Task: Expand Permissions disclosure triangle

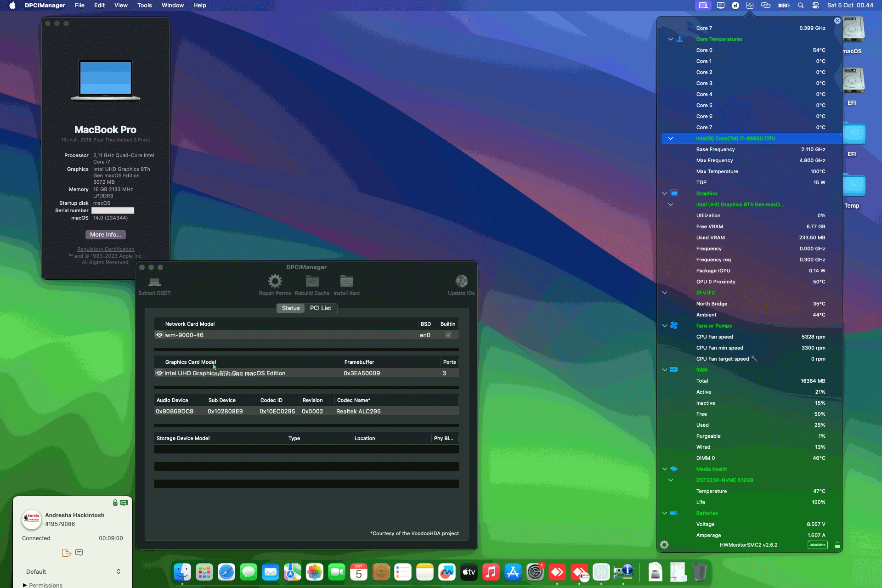Action: (x=25, y=585)
